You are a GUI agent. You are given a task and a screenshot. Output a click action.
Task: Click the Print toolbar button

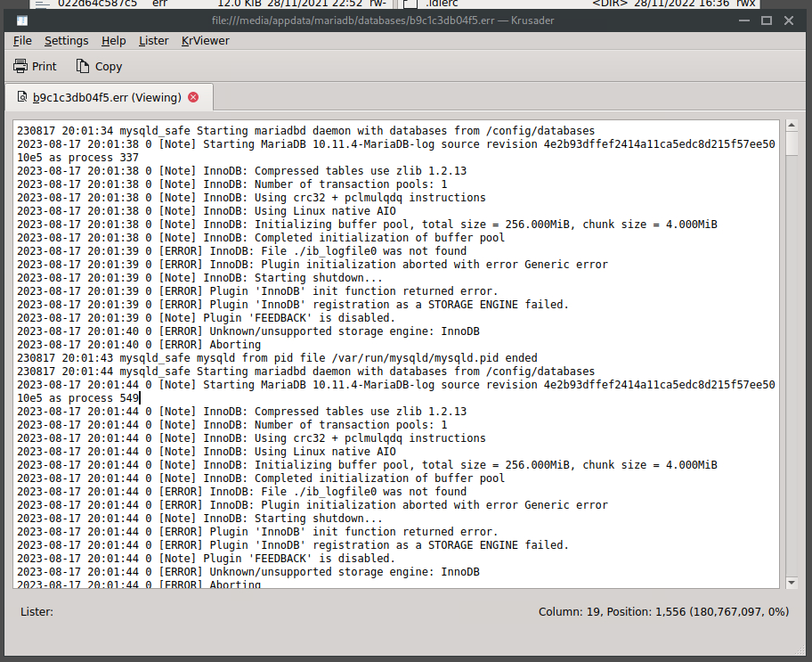coord(35,66)
